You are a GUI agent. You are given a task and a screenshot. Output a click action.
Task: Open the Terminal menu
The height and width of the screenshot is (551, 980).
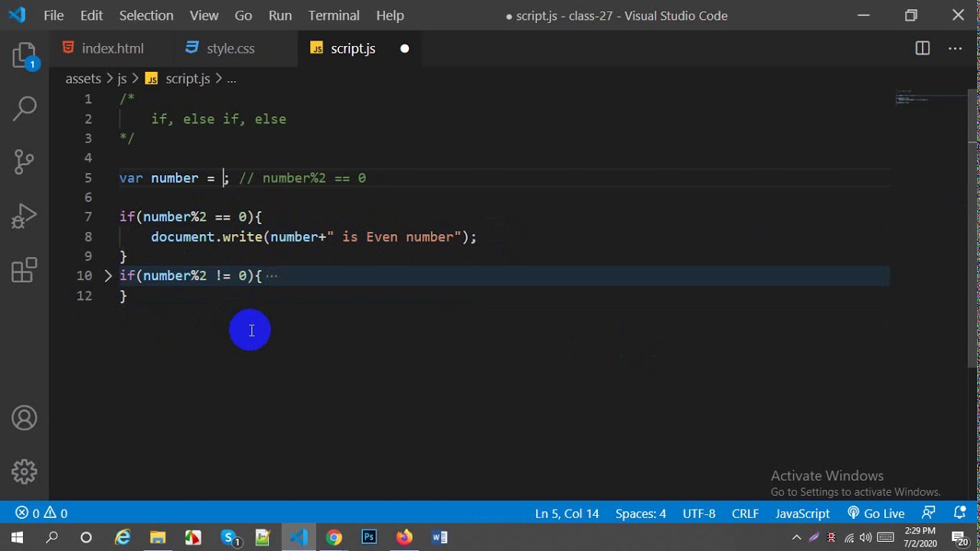click(x=334, y=15)
